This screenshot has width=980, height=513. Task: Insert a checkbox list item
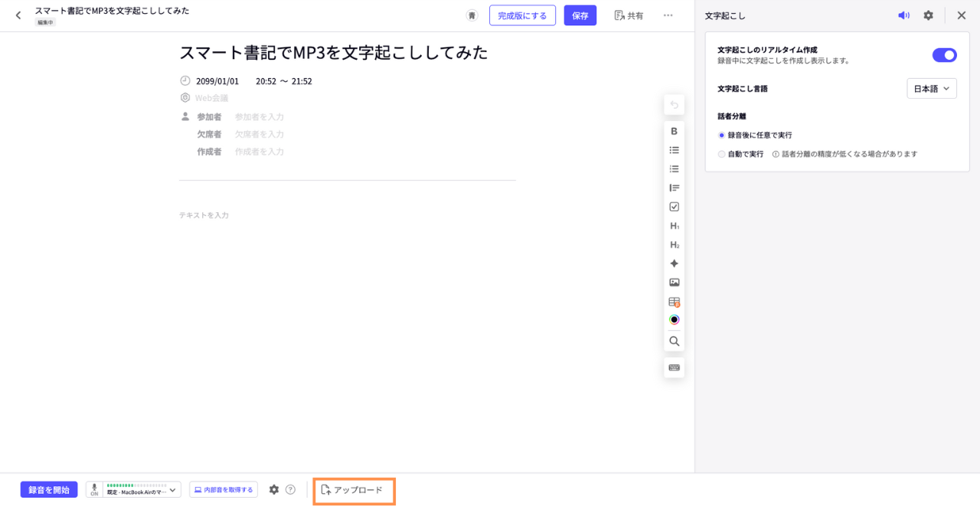(674, 207)
